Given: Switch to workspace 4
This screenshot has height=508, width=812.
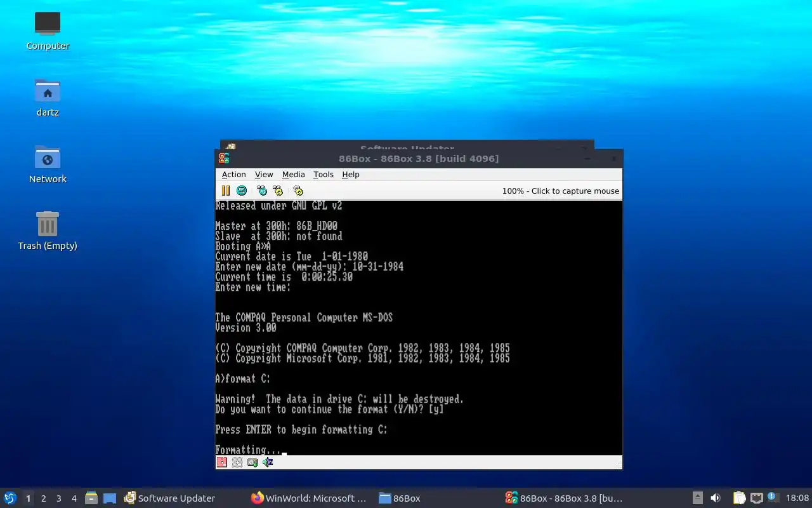Looking at the screenshot, I should point(74,498).
